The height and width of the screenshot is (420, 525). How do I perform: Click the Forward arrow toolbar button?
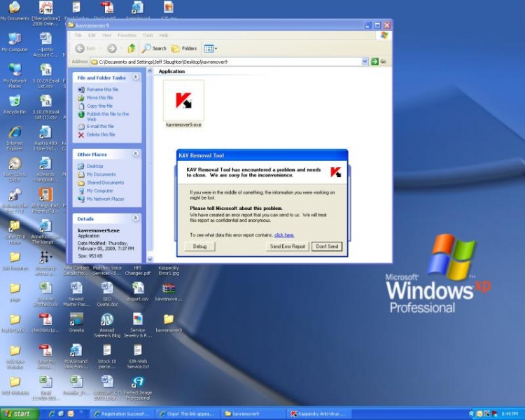pyautogui.click(x=112, y=48)
